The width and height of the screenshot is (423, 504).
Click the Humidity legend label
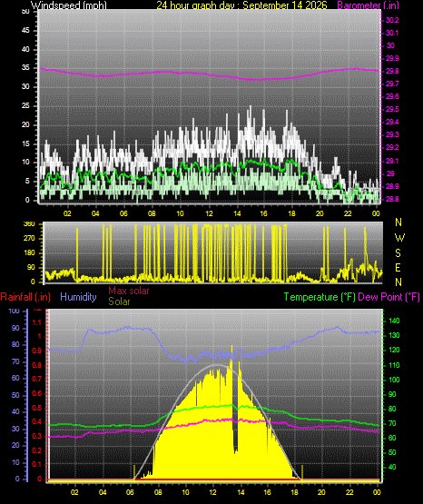[x=78, y=297]
